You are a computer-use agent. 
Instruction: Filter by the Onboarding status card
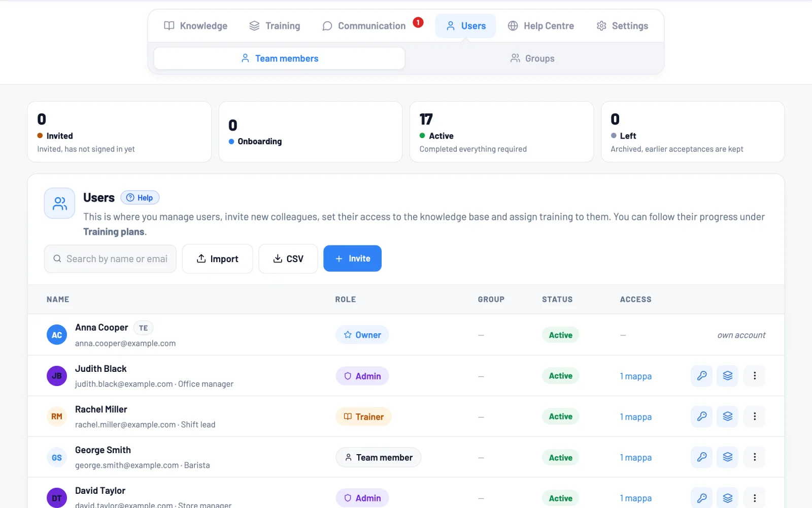311,132
